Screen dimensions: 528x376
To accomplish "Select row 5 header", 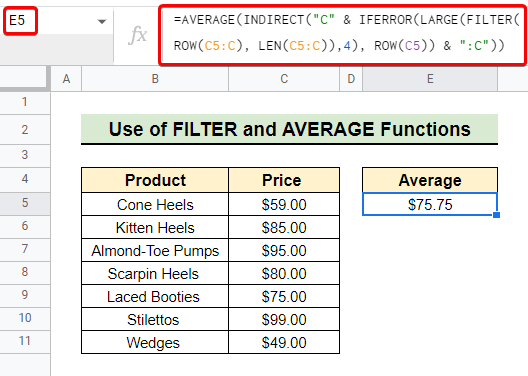I will (25, 203).
